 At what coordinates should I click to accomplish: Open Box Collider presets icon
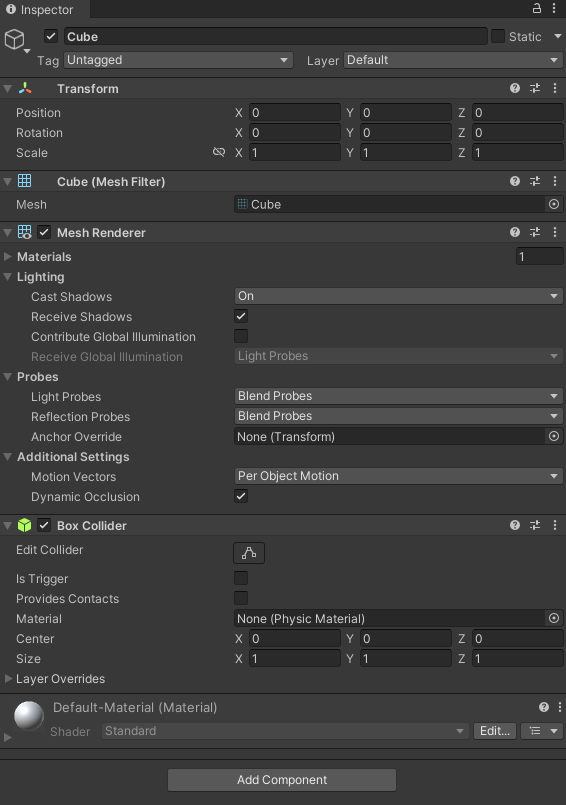pyautogui.click(x=535, y=525)
